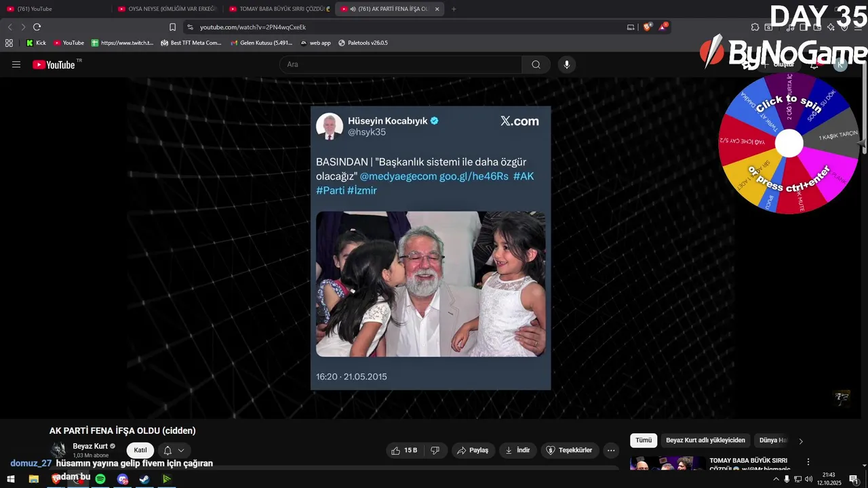Open the Beyaz Kurt channel name link

click(90, 446)
